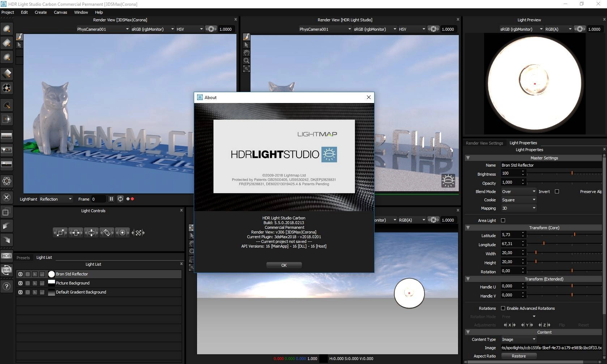
Task: Enable the Invert checkbox
Action: click(x=557, y=192)
